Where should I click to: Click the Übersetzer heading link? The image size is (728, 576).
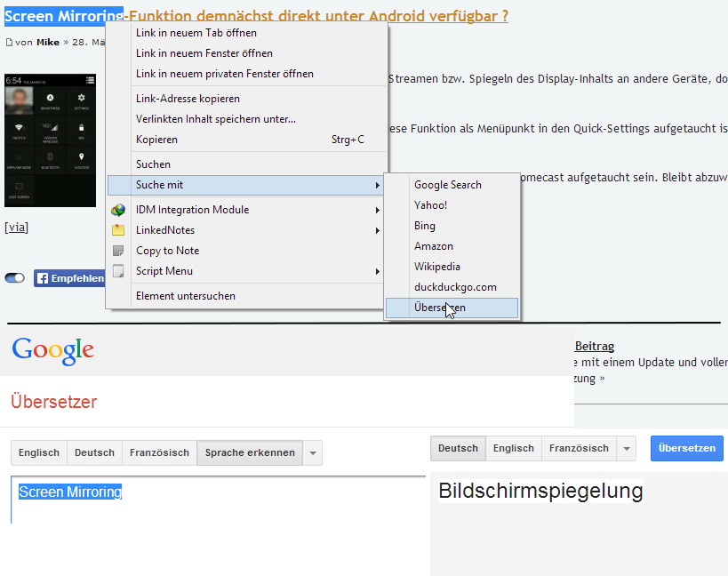pos(54,402)
